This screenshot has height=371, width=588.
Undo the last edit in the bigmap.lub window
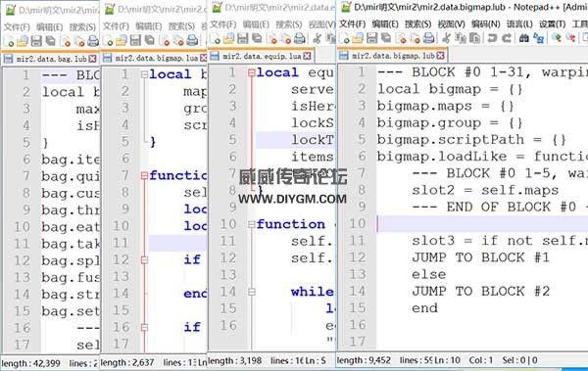pos(492,38)
